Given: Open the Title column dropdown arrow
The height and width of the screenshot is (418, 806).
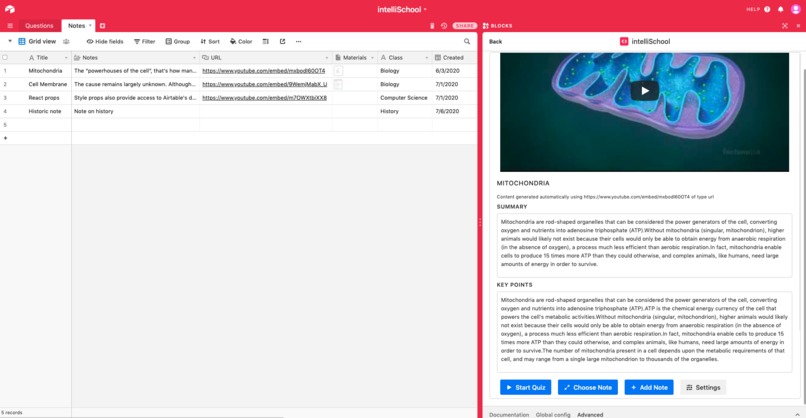Looking at the screenshot, I should (66, 58).
